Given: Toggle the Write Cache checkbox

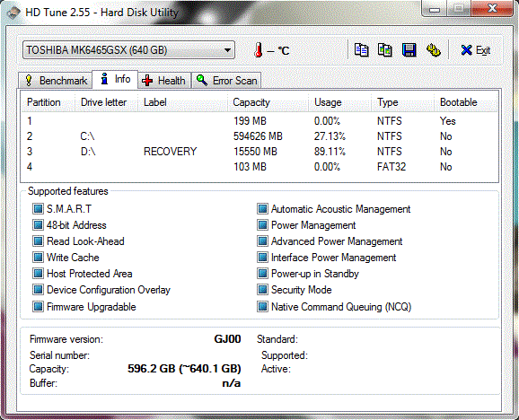Looking at the screenshot, I should tap(38, 258).
